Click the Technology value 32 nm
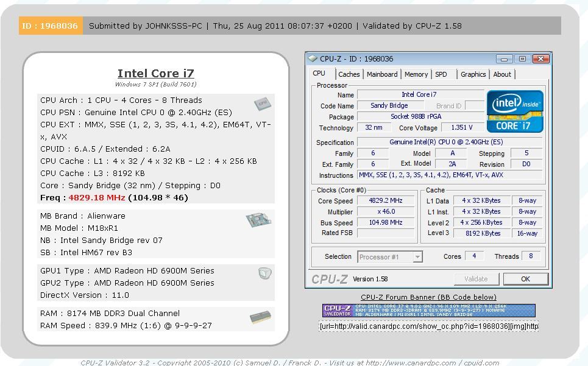 pyautogui.click(x=374, y=127)
